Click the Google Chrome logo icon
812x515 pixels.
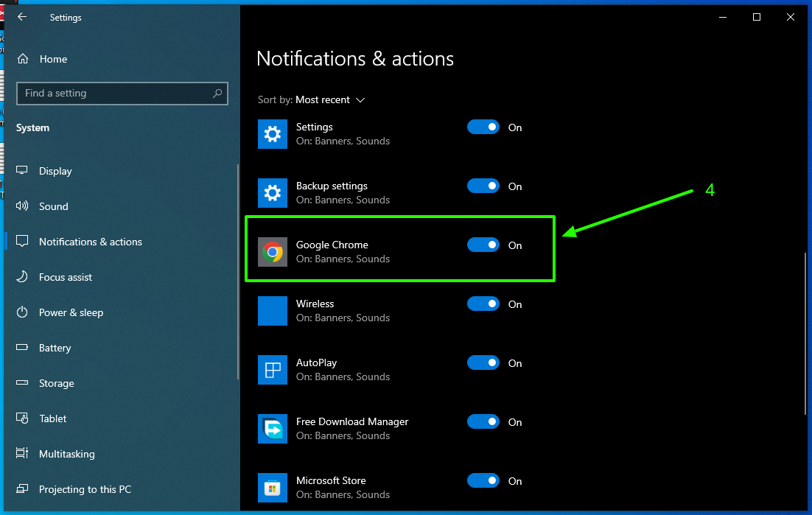click(273, 252)
